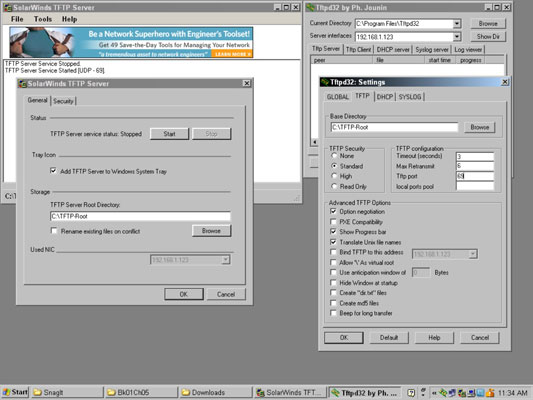Viewport: 533px width, 400px height.
Task: Open the Help menu in SolarWinds
Action: pyautogui.click(x=69, y=19)
